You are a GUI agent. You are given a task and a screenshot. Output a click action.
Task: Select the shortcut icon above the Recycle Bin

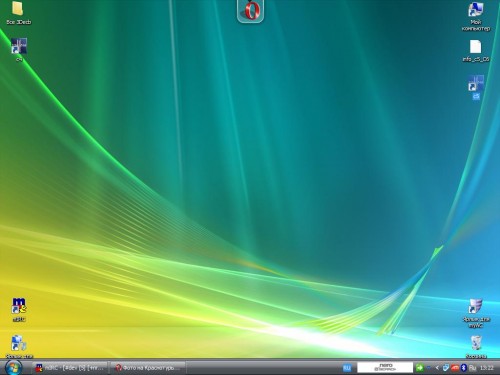tap(476, 306)
